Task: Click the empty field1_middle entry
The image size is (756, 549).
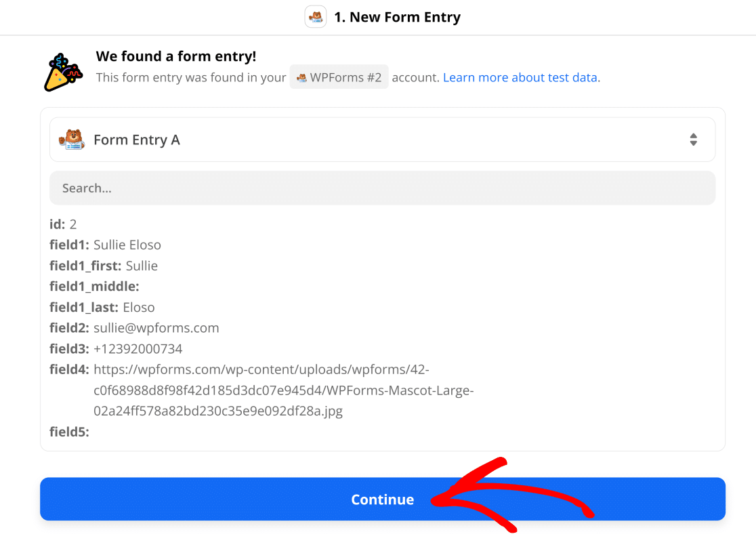Action: 94,287
